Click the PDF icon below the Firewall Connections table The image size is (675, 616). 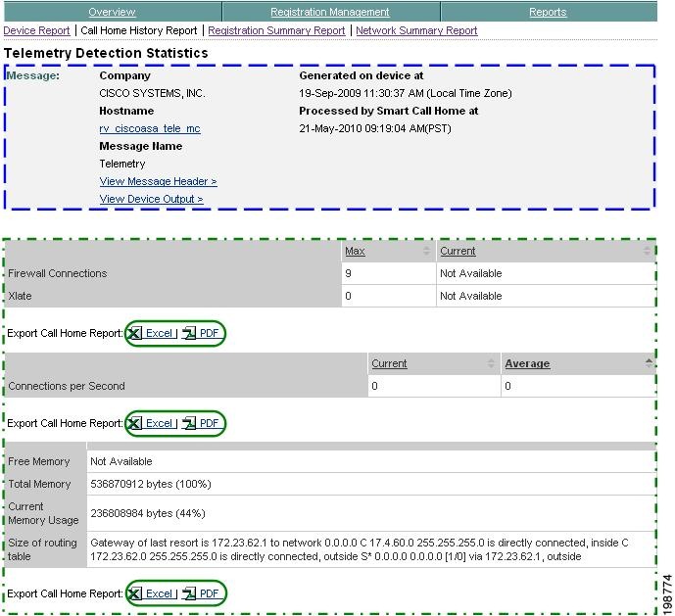coord(190,334)
